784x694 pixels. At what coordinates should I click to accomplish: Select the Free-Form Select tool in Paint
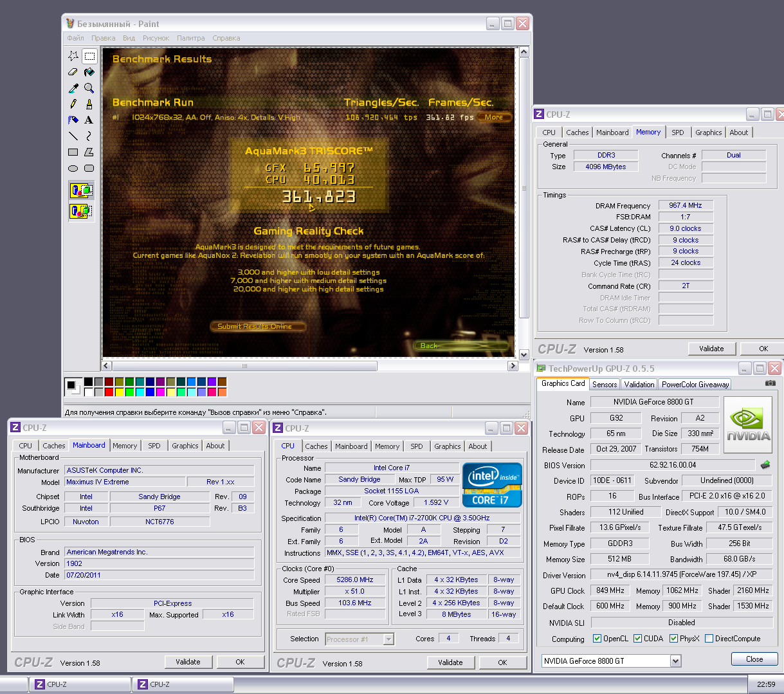coord(73,56)
